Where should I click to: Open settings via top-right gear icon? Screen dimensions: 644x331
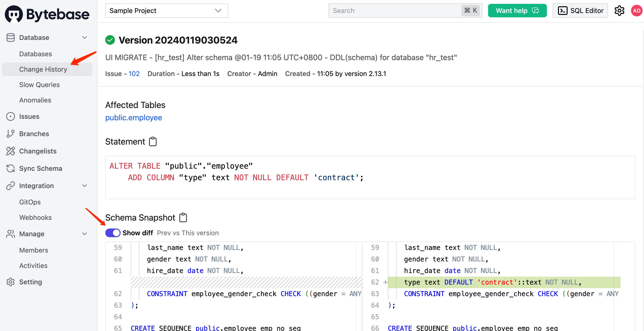tap(619, 11)
